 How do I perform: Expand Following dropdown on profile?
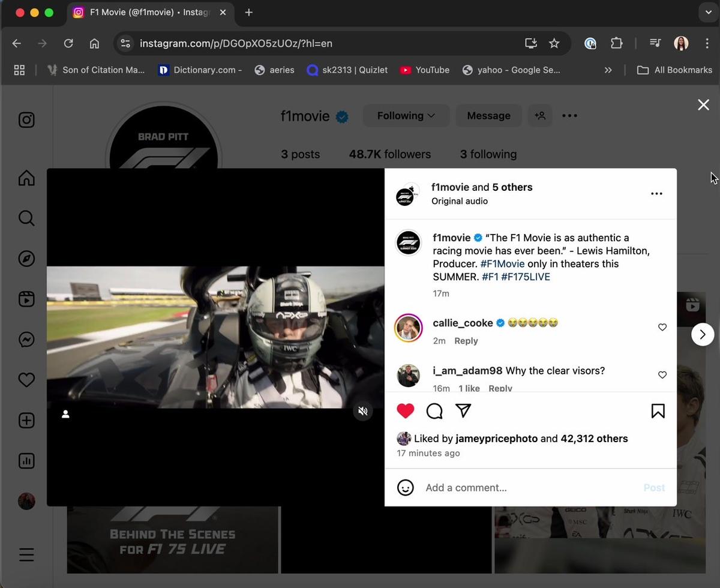(406, 116)
